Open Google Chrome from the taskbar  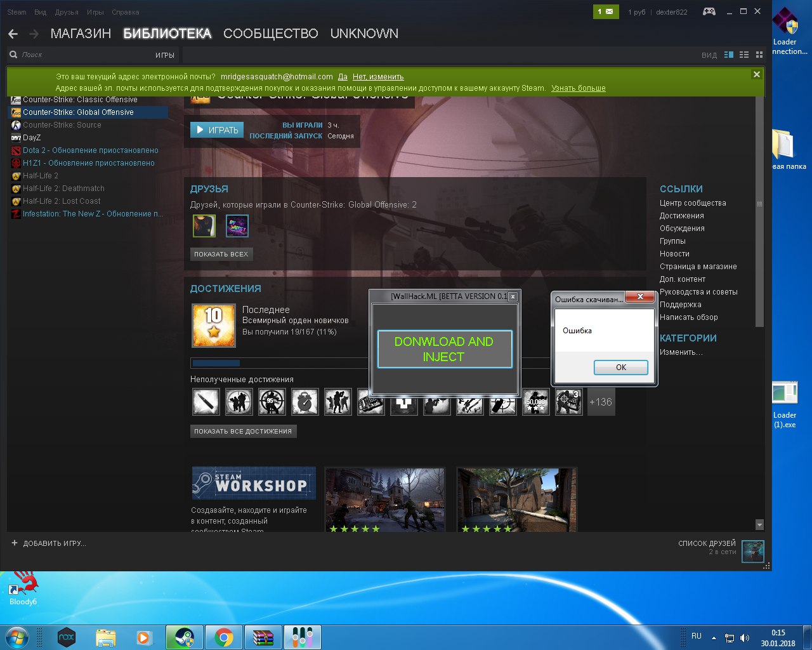[224, 637]
